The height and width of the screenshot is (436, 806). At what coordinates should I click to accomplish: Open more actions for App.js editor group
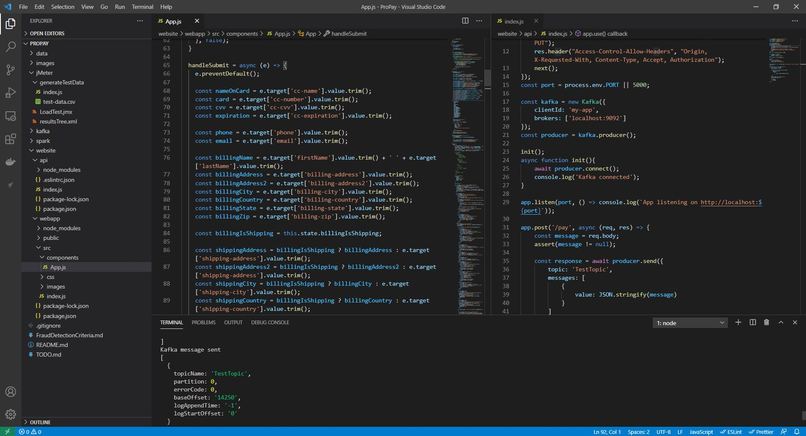click(x=479, y=21)
